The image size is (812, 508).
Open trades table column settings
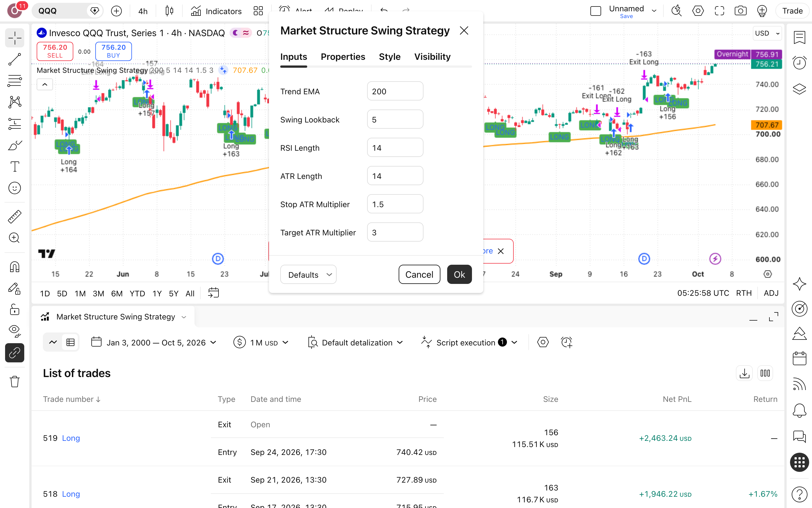(x=765, y=373)
